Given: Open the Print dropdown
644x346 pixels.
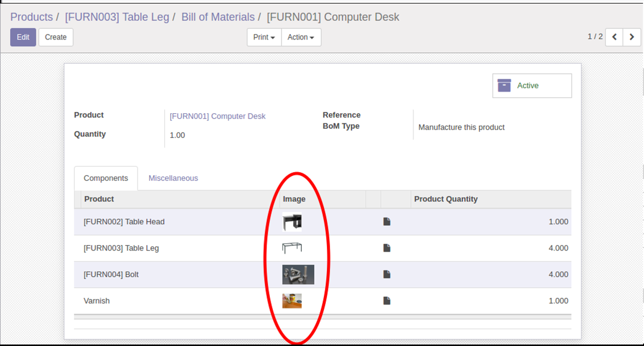Looking at the screenshot, I should tap(264, 37).
